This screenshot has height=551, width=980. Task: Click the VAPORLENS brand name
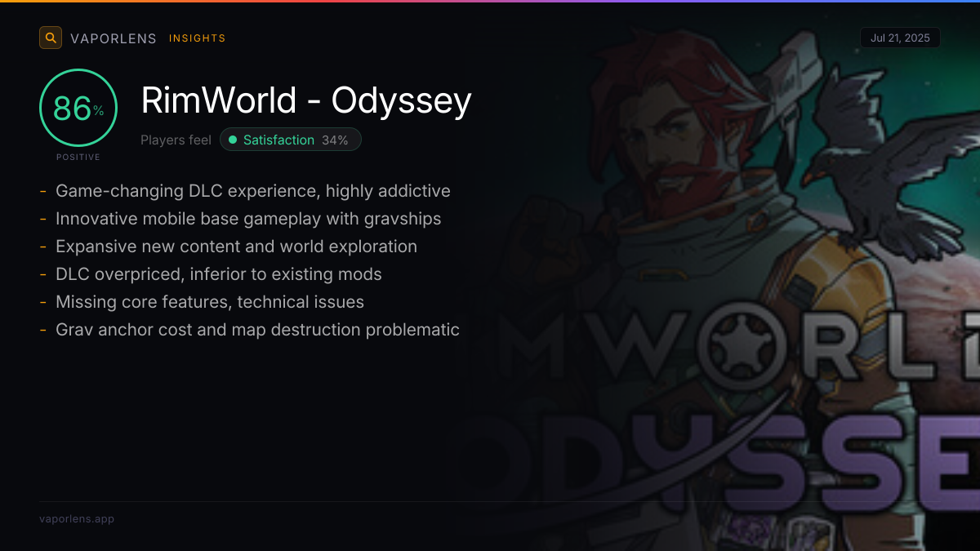pos(114,38)
